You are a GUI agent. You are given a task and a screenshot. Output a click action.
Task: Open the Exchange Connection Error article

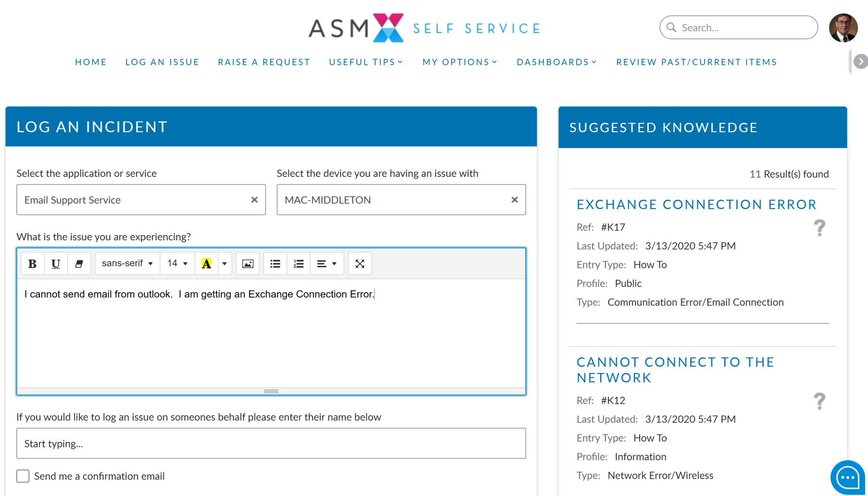(x=696, y=204)
